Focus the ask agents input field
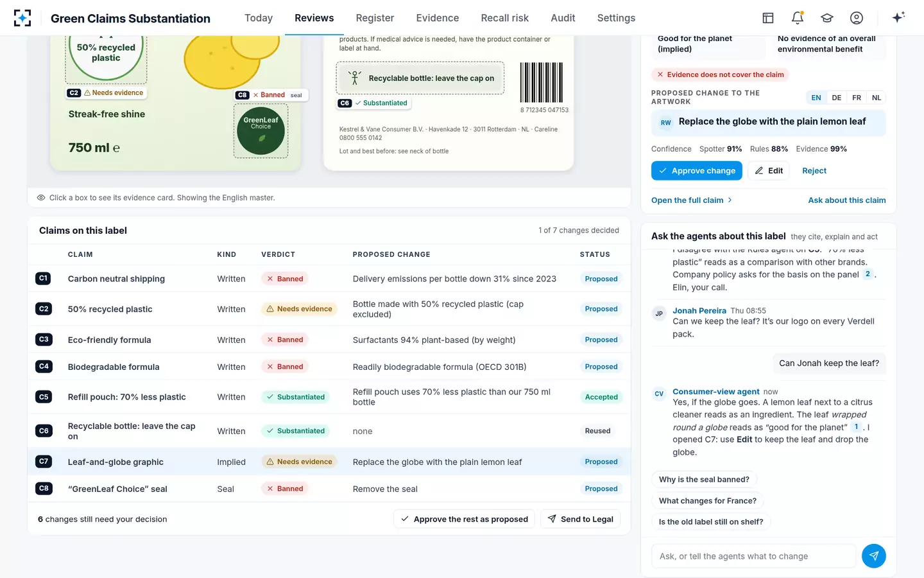 (x=753, y=556)
